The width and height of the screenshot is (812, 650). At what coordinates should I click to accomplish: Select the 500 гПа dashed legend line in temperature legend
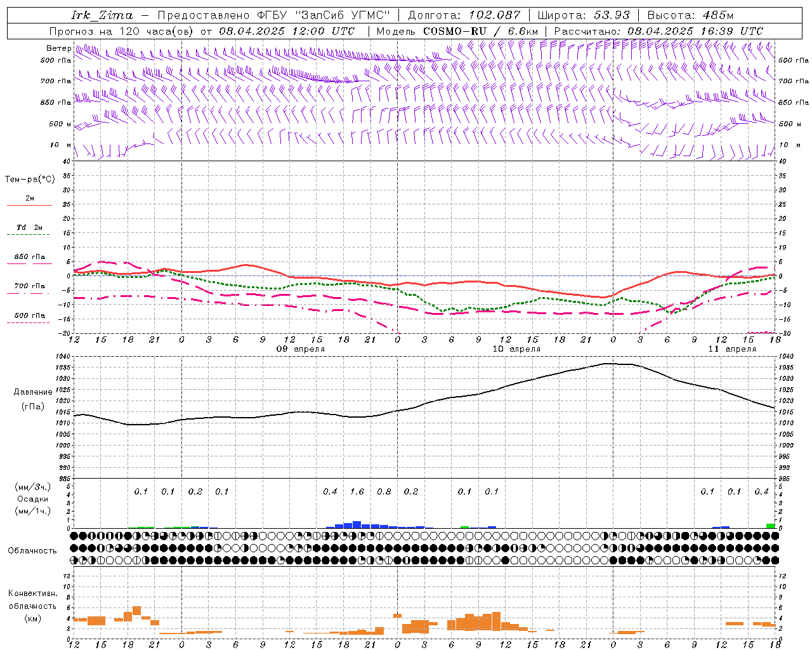coord(29,323)
